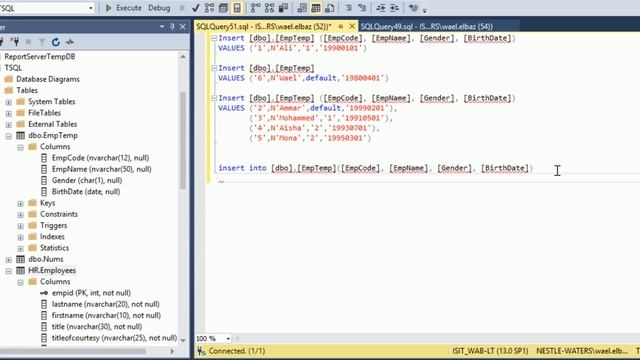Toggle Include Live Query Statistics
Image resolution: width=640 pixels, height=360 pixels.
(269, 8)
